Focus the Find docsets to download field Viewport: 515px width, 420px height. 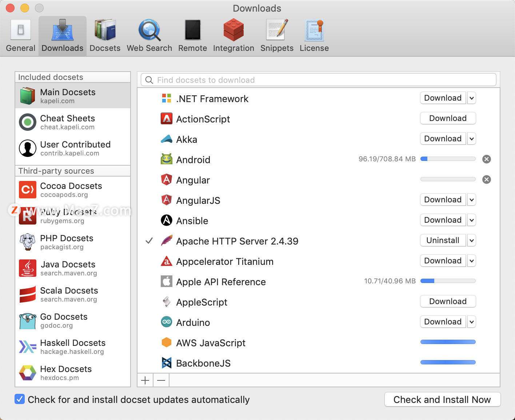[319, 80]
